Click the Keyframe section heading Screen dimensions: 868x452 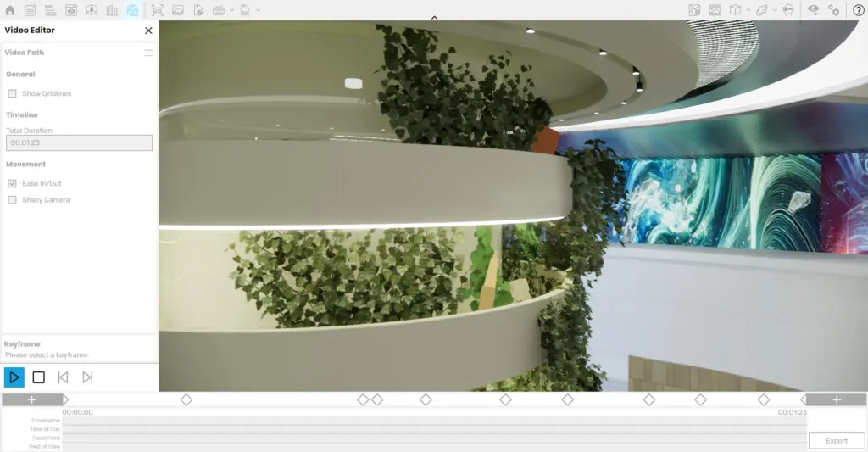tap(22, 344)
